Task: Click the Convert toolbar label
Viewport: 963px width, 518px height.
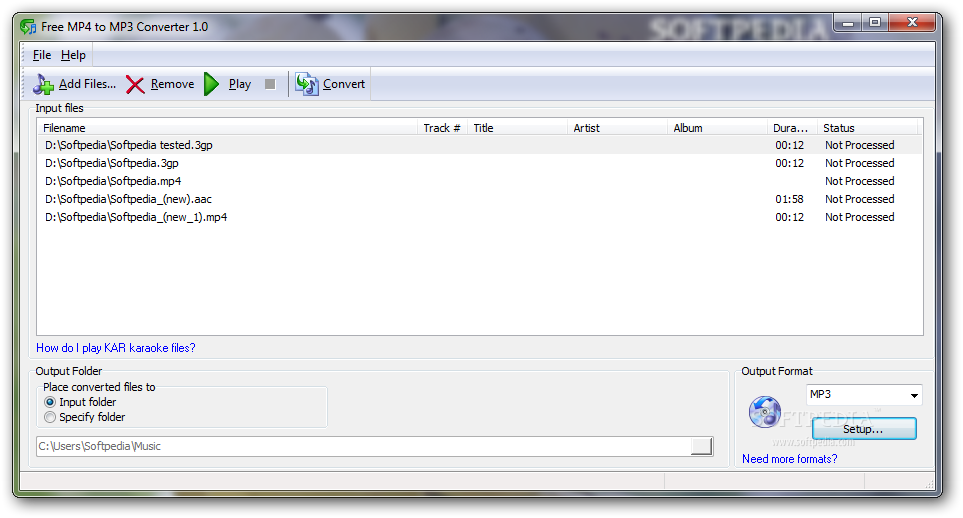Action: pos(343,84)
